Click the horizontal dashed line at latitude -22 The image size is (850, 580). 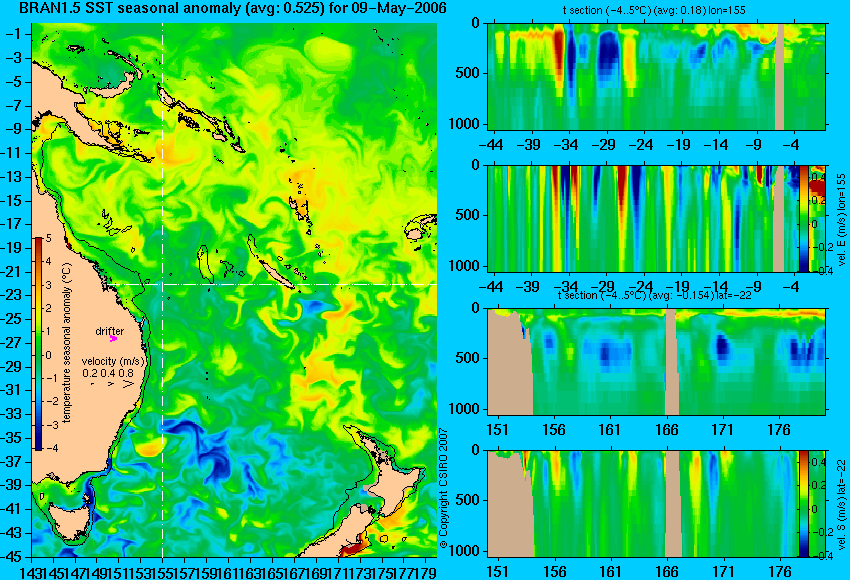273,284
